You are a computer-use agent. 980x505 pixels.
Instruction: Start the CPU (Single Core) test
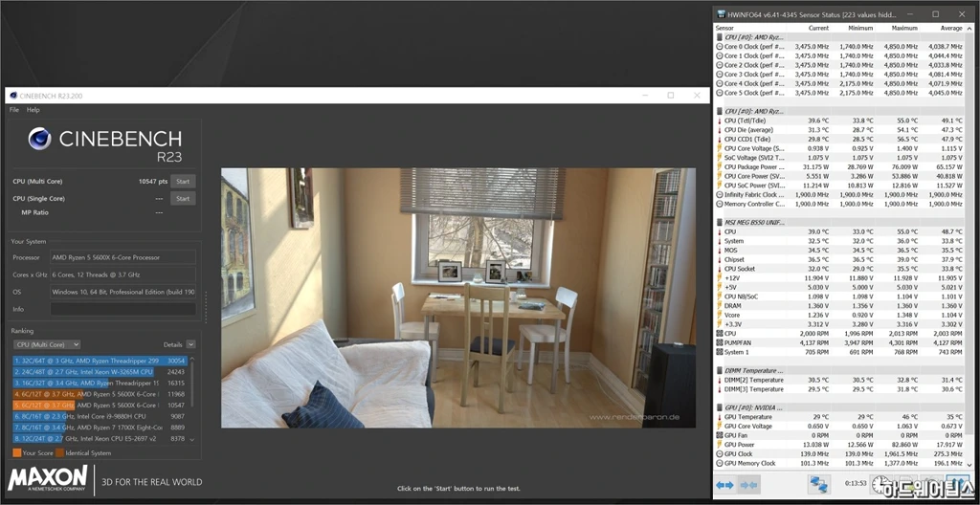coord(183,199)
